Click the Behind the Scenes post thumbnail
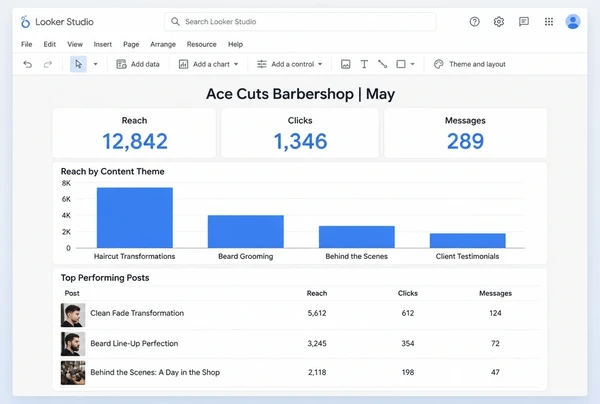This screenshot has width=600, height=404. (73, 373)
